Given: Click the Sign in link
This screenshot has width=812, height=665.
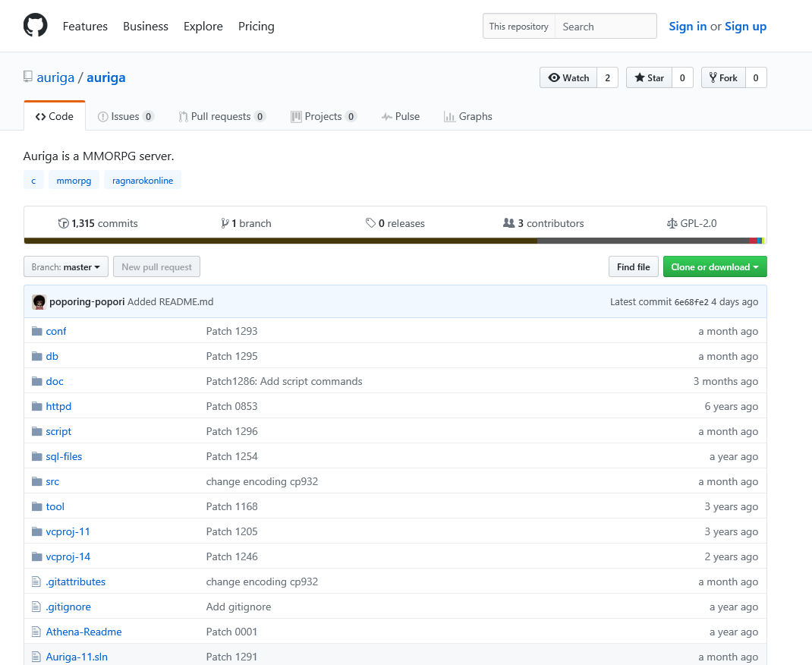Looking at the screenshot, I should [688, 27].
